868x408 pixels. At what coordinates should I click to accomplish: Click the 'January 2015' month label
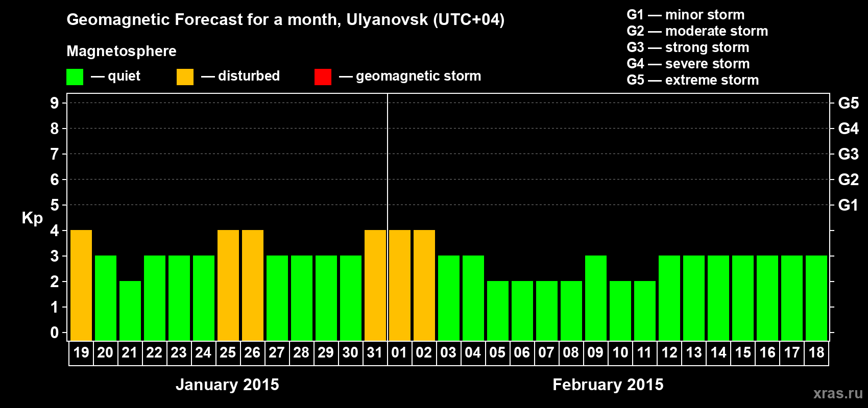tap(227, 385)
